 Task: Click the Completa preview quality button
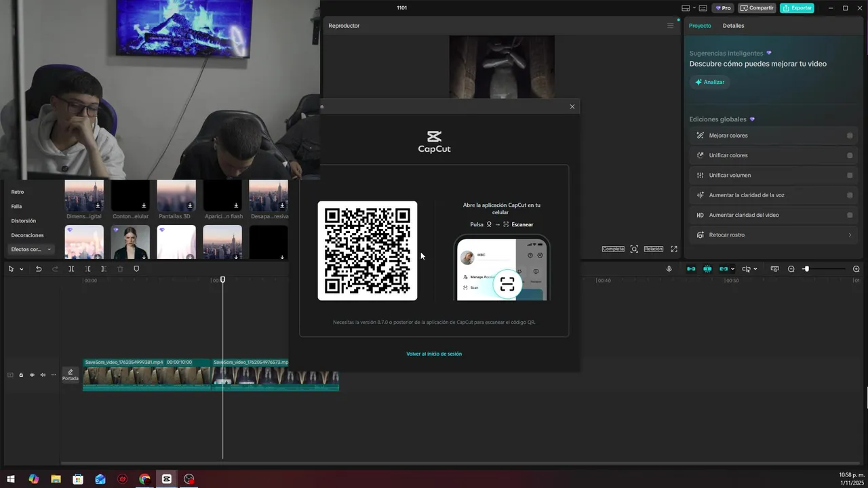pyautogui.click(x=613, y=249)
